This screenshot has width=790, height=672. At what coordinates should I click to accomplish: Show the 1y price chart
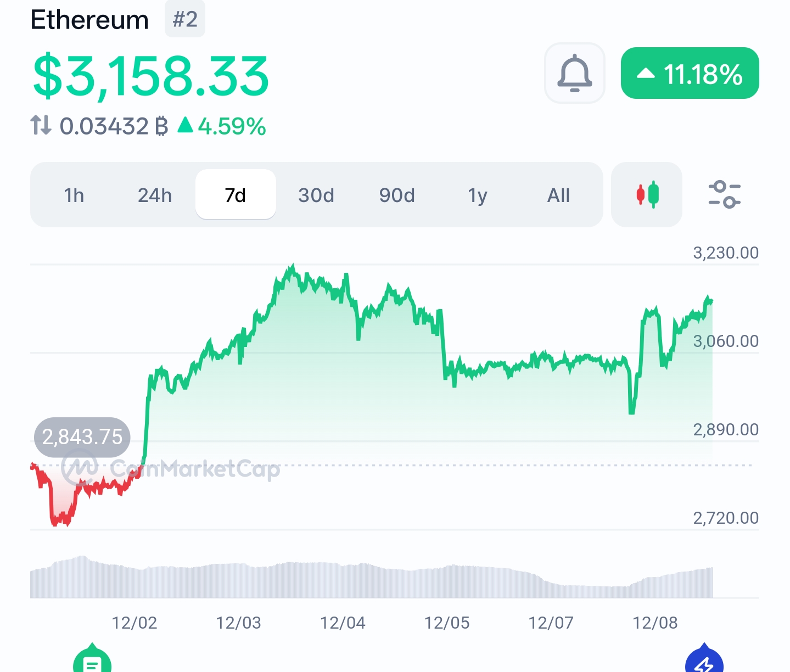pyautogui.click(x=478, y=195)
